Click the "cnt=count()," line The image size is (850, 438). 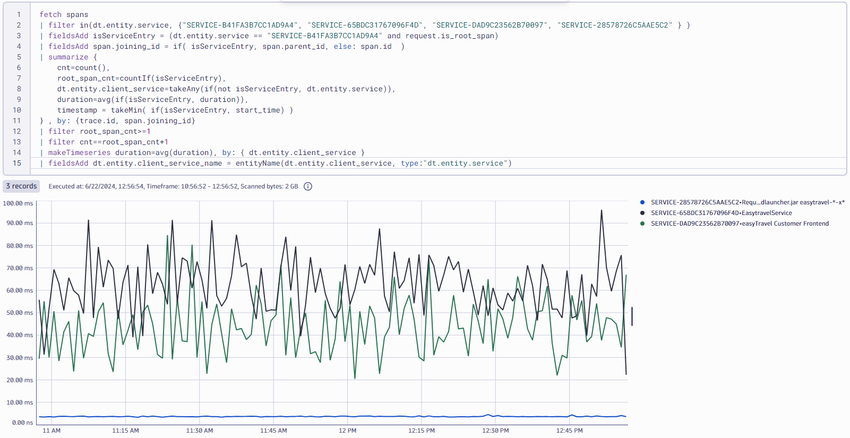tap(83, 68)
